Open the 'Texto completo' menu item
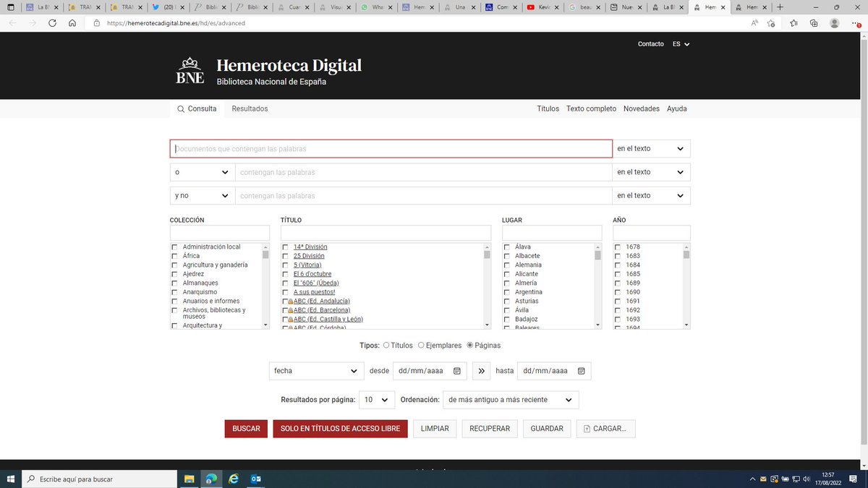The width and height of the screenshot is (868, 488). click(x=590, y=108)
